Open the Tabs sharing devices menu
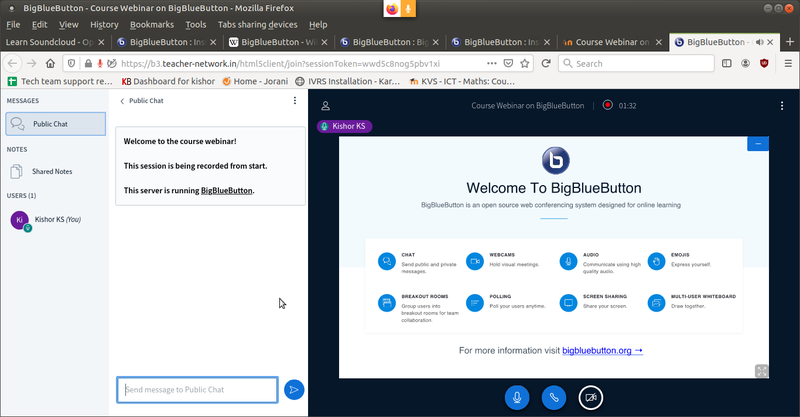Viewport: 800px width, 417px height. (x=257, y=24)
